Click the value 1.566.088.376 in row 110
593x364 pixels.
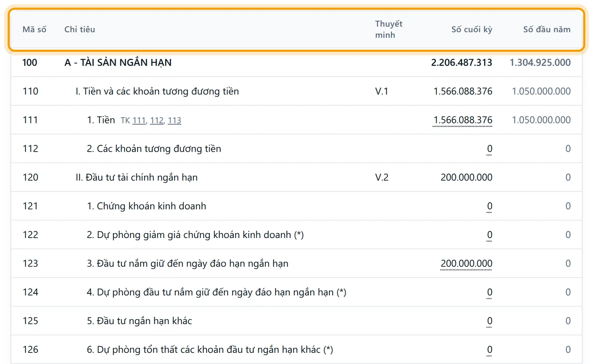pos(463,92)
